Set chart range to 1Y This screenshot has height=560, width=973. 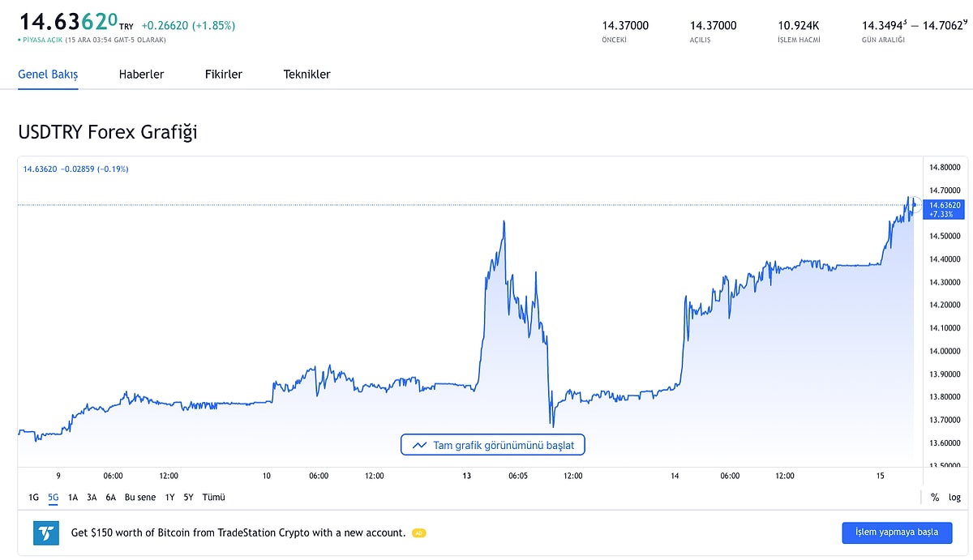click(169, 498)
